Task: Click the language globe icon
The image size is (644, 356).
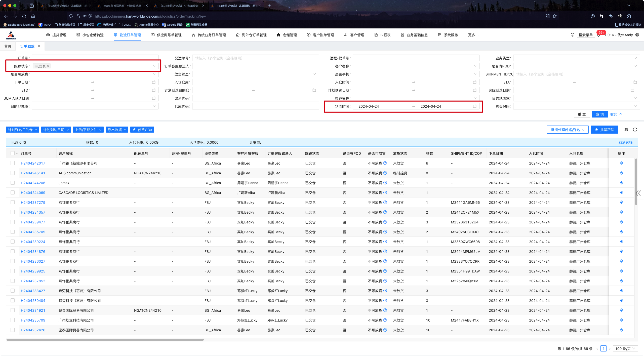Action: point(637,35)
